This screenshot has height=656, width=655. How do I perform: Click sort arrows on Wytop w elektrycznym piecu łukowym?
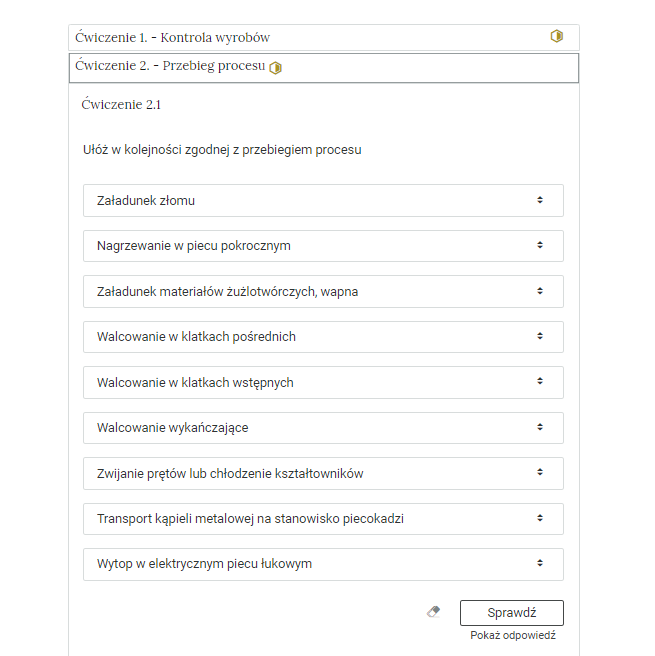pyautogui.click(x=539, y=563)
